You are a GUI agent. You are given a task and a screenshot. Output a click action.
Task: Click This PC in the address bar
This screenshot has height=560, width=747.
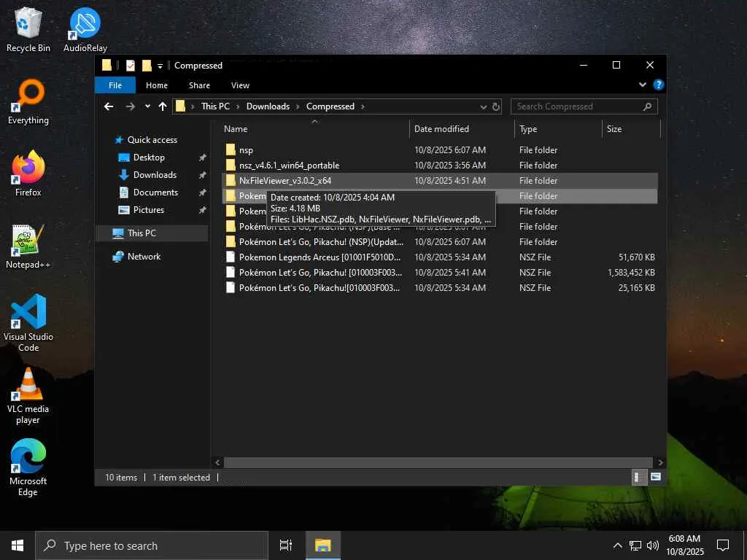pyautogui.click(x=215, y=106)
